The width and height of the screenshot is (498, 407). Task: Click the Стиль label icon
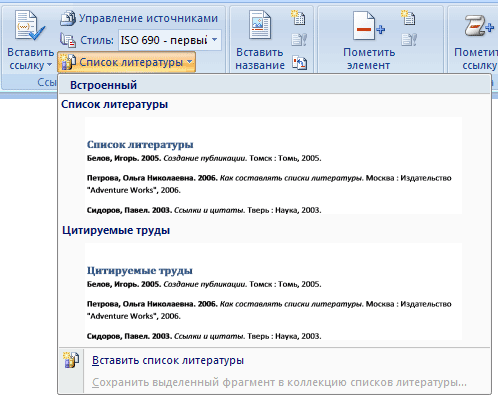pos(68,40)
